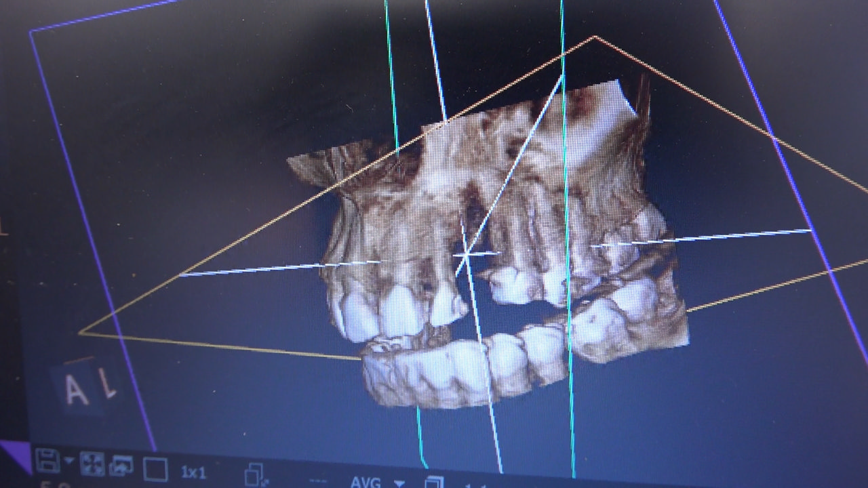The height and width of the screenshot is (488, 868).
Task: Click the stacked pages icon right of AVG
Action: [434, 483]
